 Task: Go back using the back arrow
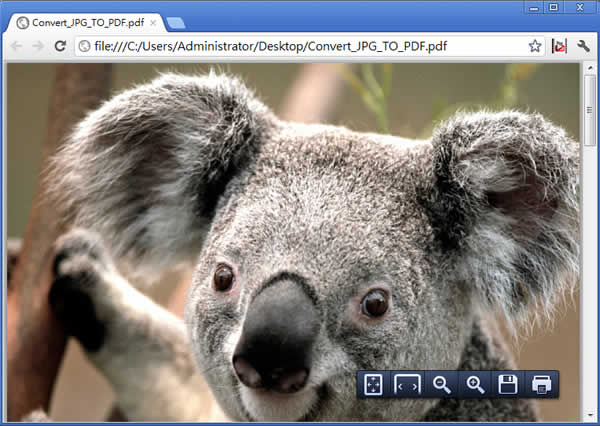(16, 46)
